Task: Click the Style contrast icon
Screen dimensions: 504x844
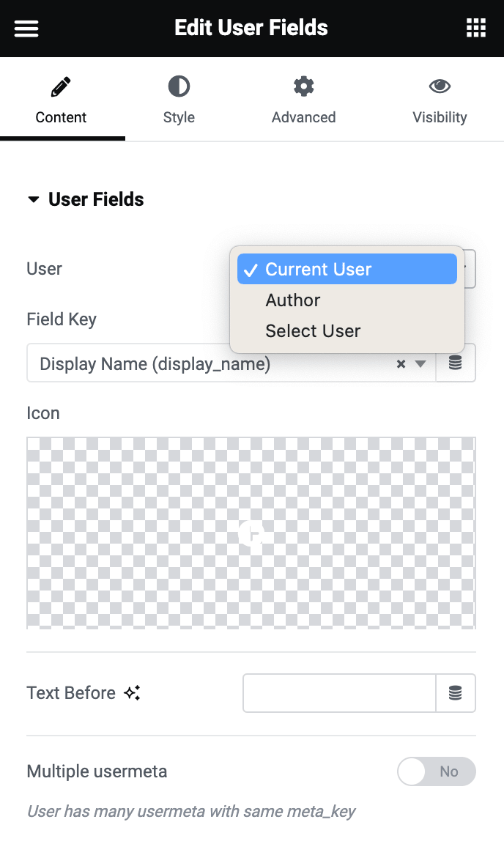Action: click(179, 86)
